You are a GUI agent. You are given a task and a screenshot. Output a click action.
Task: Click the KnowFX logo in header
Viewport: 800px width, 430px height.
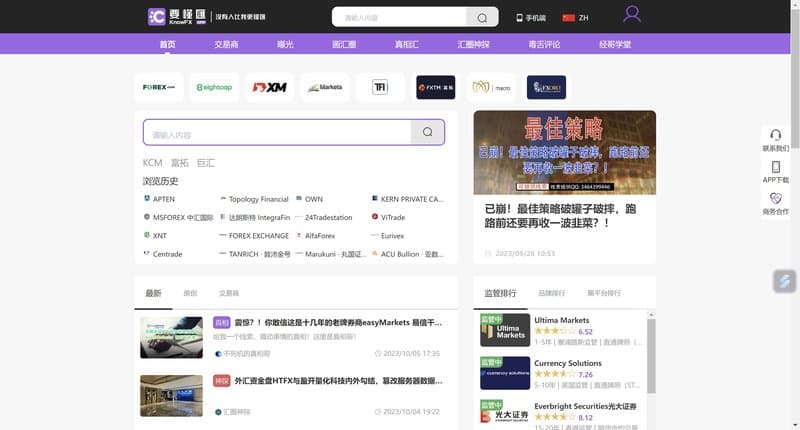coord(177,16)
